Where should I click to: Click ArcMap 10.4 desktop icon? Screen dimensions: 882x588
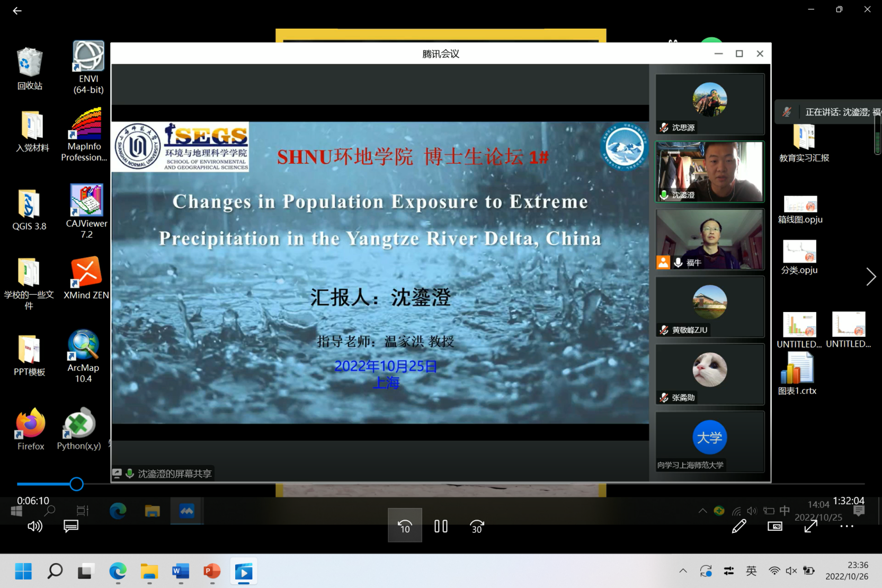83,357
